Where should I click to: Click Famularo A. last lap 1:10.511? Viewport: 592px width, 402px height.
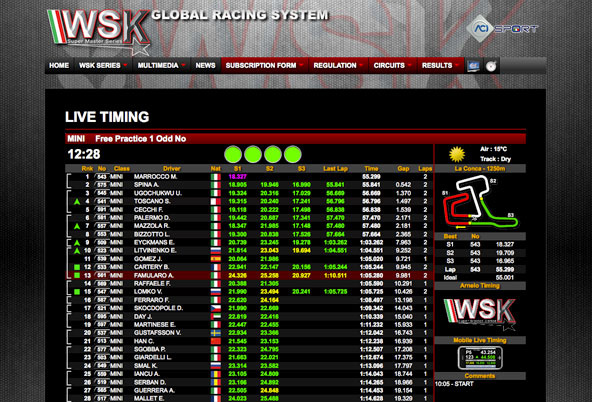click(335, 276)
